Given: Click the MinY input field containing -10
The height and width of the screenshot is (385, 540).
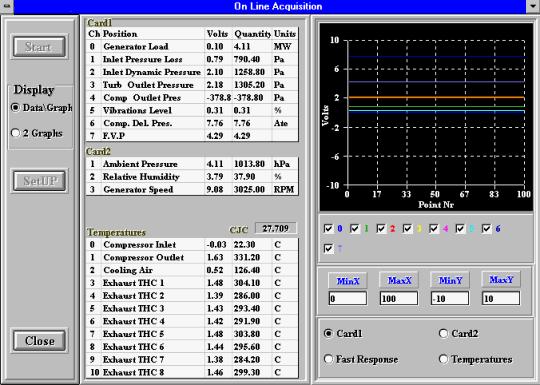Looking at the screenshot, I should coord(450,298).
